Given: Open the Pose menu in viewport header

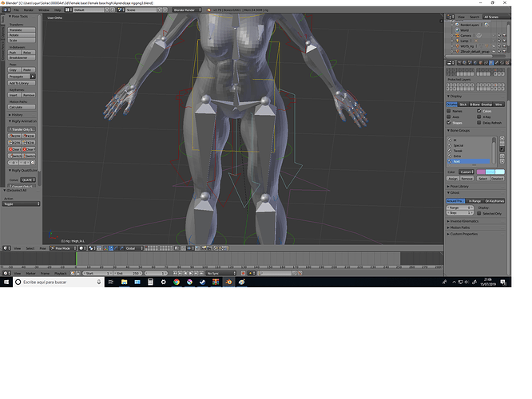Looking at the screenshot, I should pos(42,248).
